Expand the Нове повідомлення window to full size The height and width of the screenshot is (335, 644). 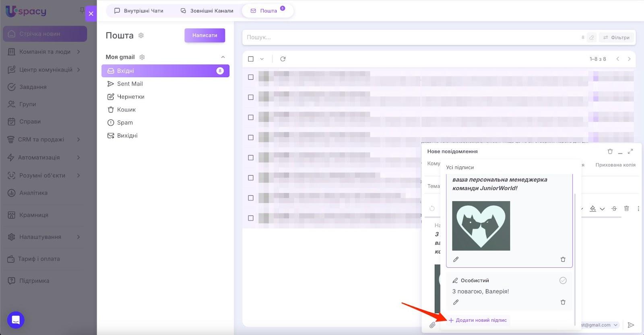[x=630, y=151]
